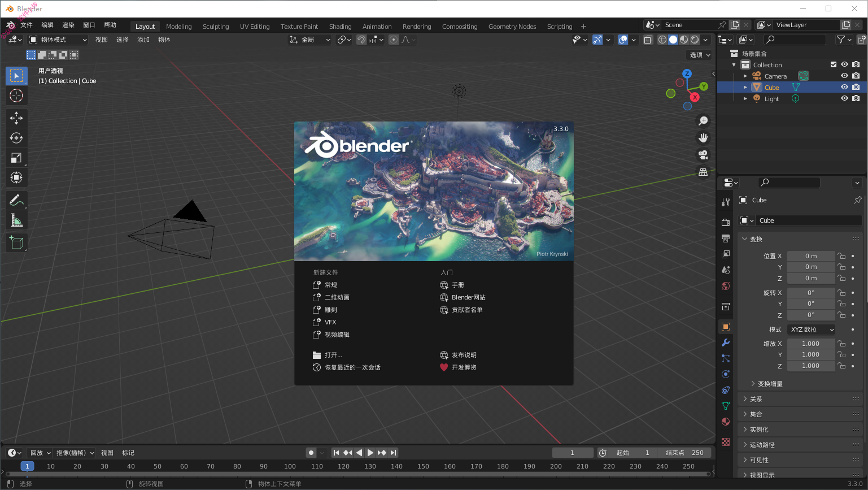Open the World properties tab
This screenshot has width=868, height=490.
(726, 286)
